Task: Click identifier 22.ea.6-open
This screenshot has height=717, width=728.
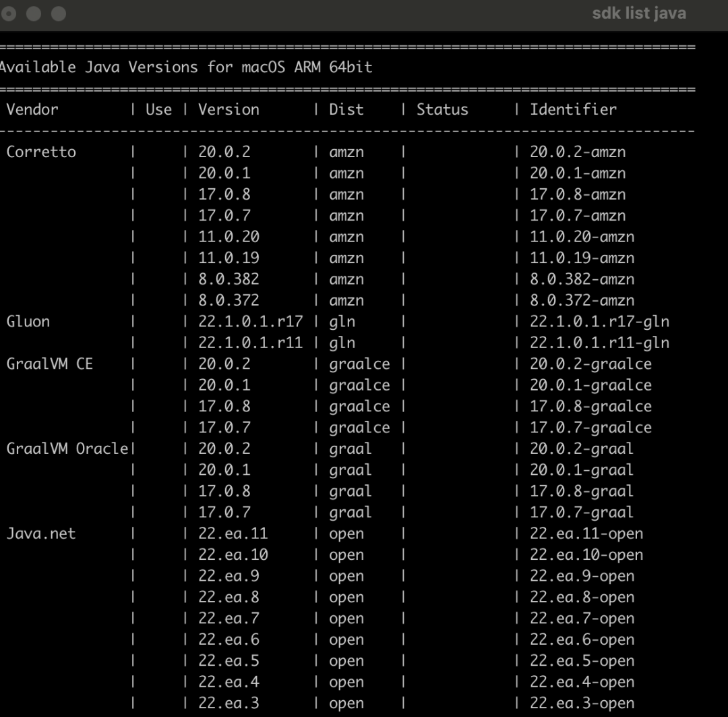Action: 582,639
